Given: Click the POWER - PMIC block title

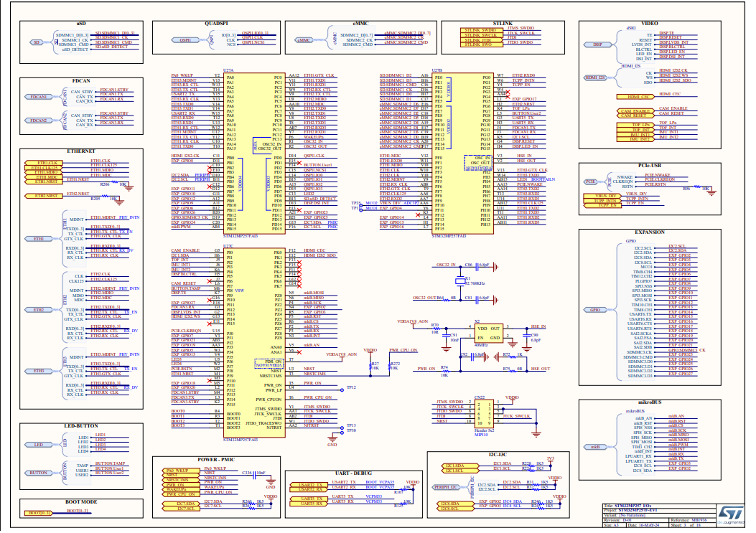Looking at the screenshot, I should [x=216, y=459].
